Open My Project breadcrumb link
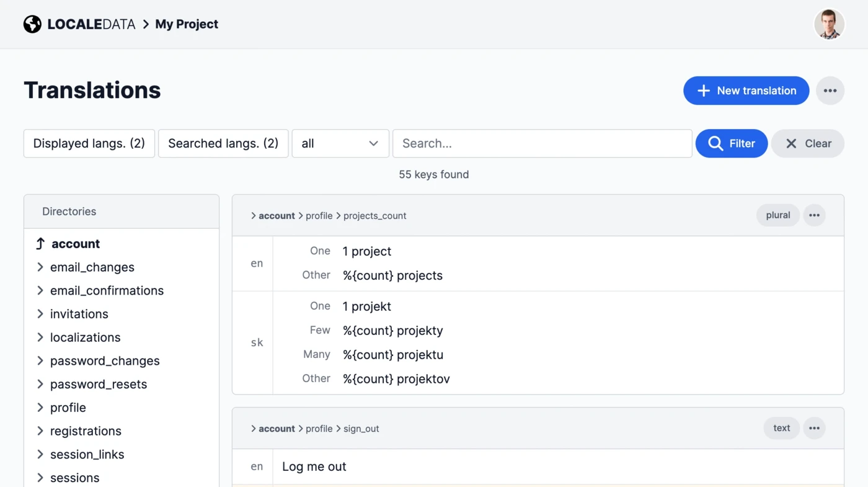 (x=187, y=24)
